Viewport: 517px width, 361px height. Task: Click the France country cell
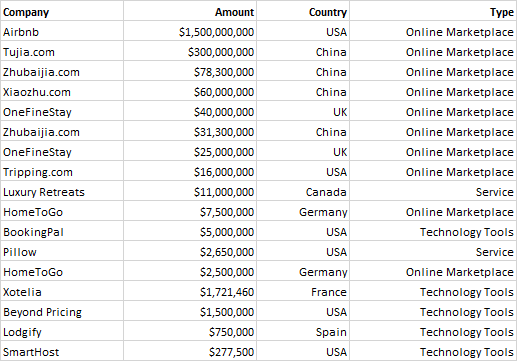pos(303,291)
